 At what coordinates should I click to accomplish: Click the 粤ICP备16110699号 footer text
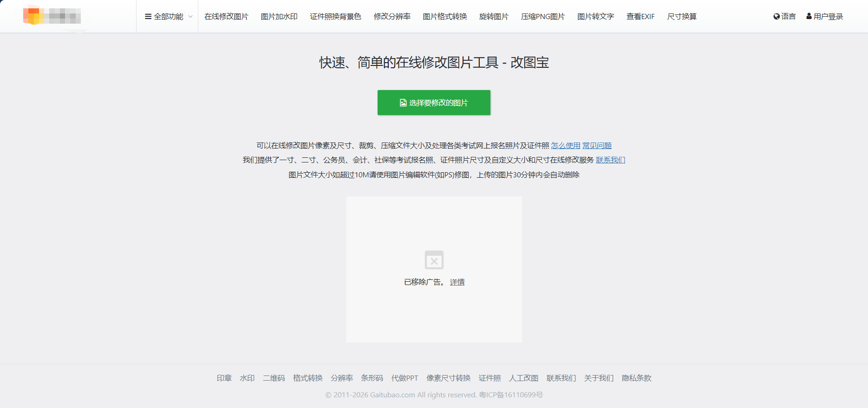coord(511,395)
